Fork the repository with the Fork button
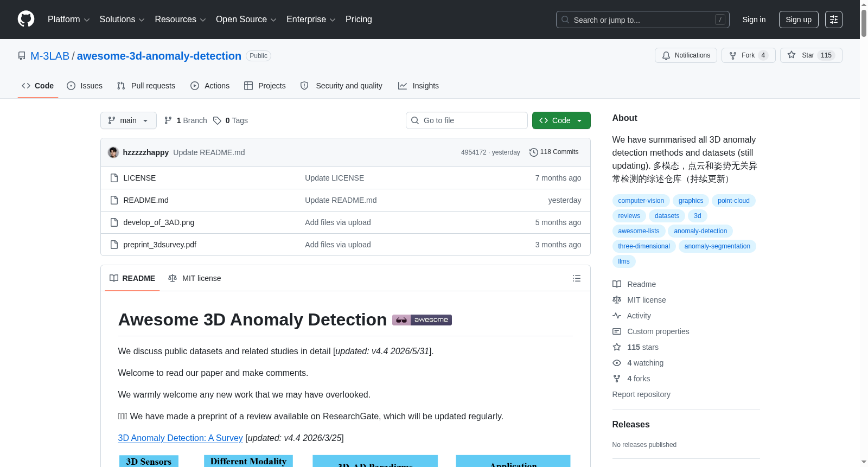This screenshot has height=467, width=868. pos(749,55)
